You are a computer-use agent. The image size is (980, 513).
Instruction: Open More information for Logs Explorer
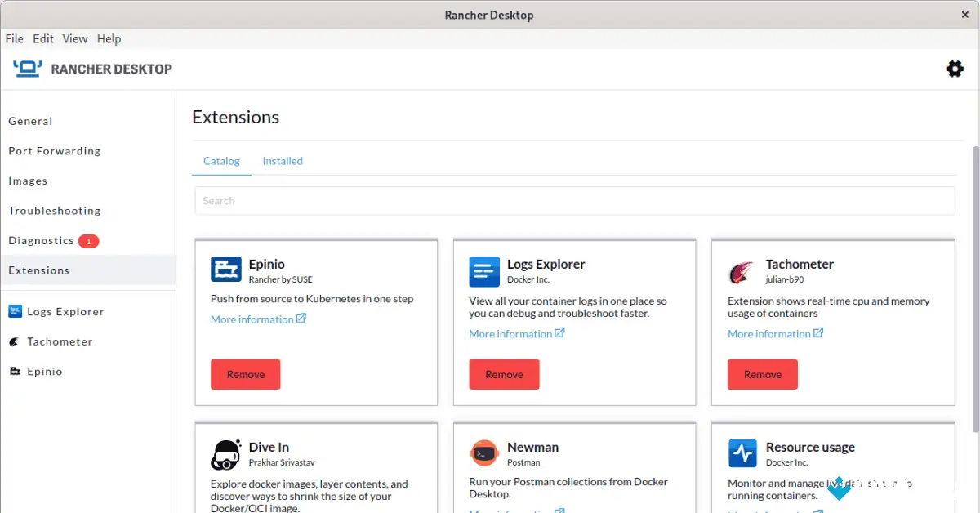[x=511, y=333]
